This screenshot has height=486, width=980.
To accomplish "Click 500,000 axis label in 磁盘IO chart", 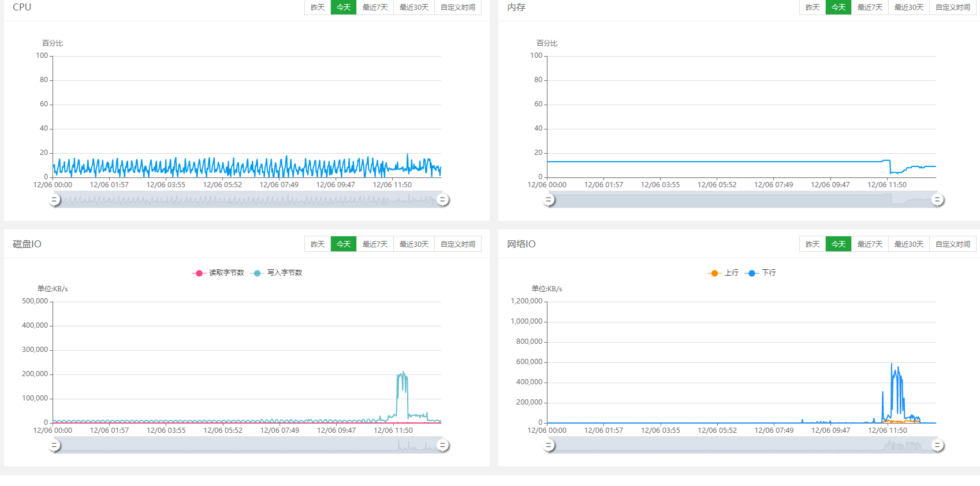I will pos(35,301).
